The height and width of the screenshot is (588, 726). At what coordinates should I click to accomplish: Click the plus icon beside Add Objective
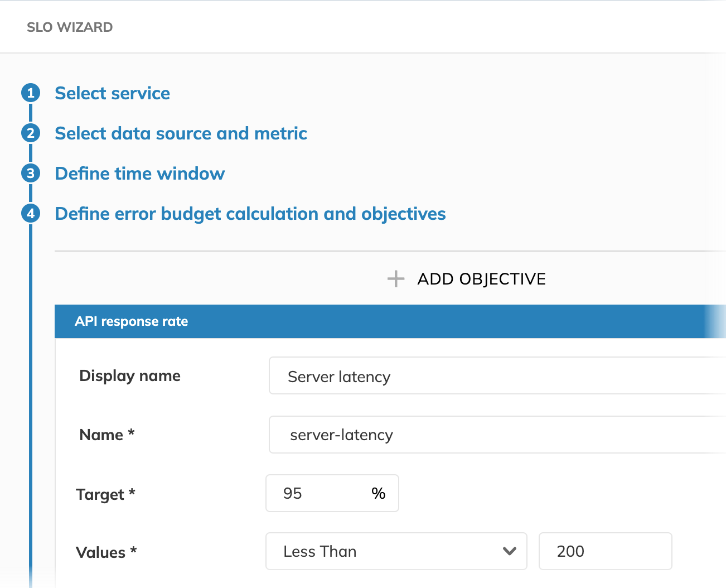396,278
